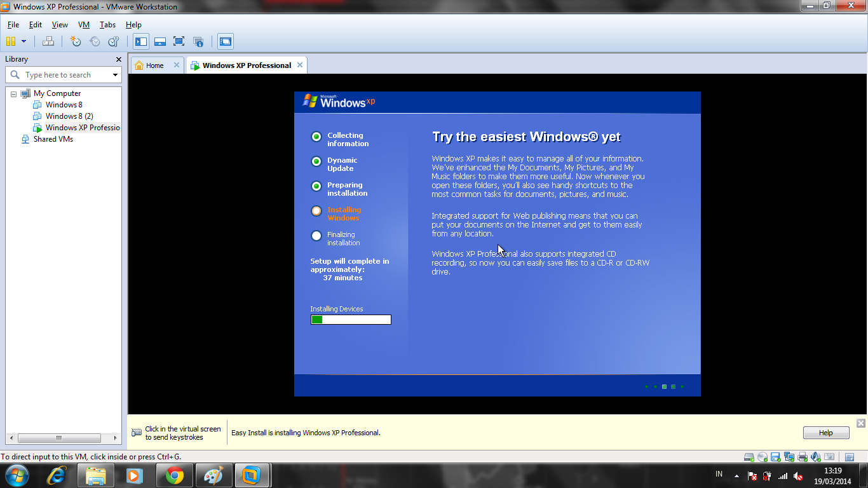Click the Collecting information step indicator
Viewport: 868px width, 488px height.
(x=316, y=137)
